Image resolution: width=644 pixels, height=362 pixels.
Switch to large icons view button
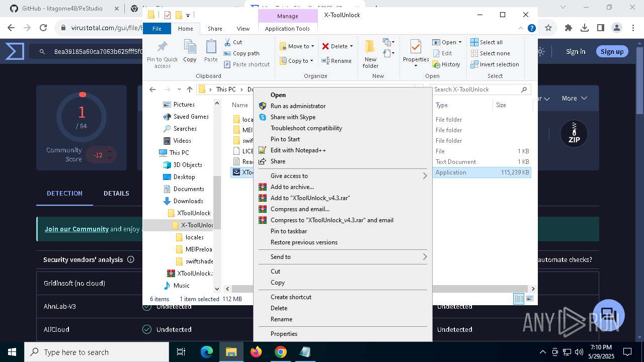[x=529, y=299]
